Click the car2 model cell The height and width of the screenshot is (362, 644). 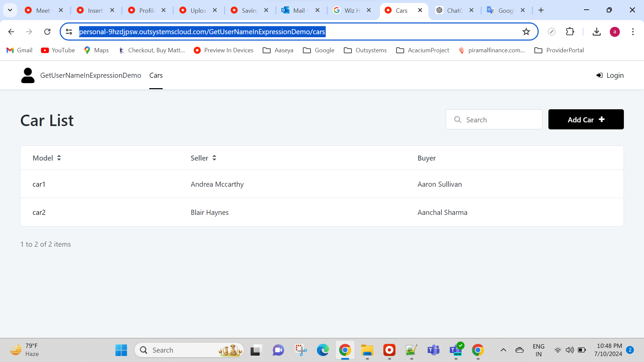click(39, 213)
